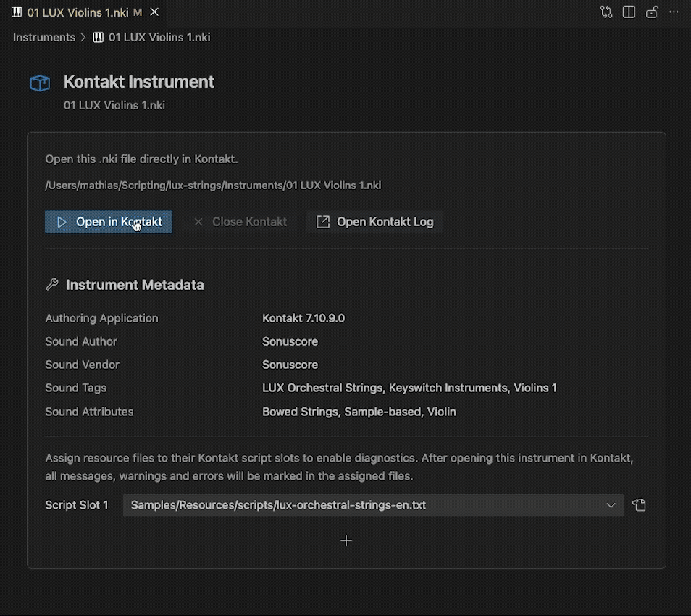Image resolution: width=691 pixels, height=616 pixels.
Task: Add a new script slot with the plus icon
Action: pos(346,541)
